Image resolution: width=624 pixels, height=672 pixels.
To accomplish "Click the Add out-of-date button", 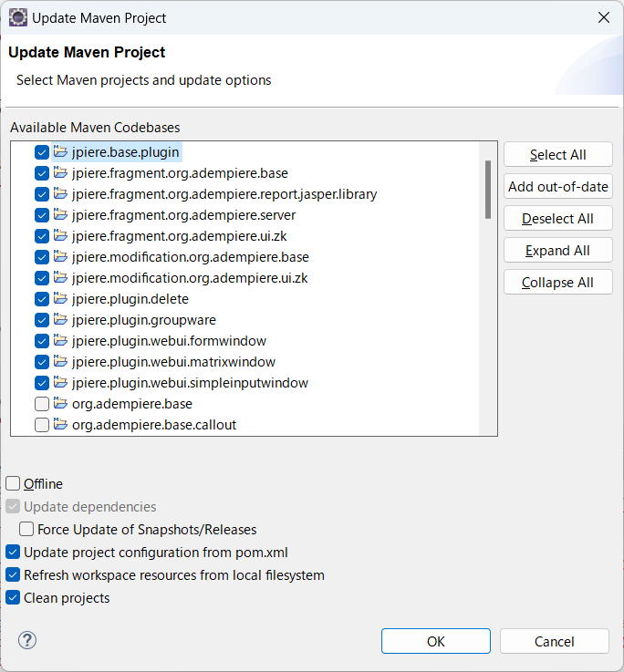I will click(558, 186).
